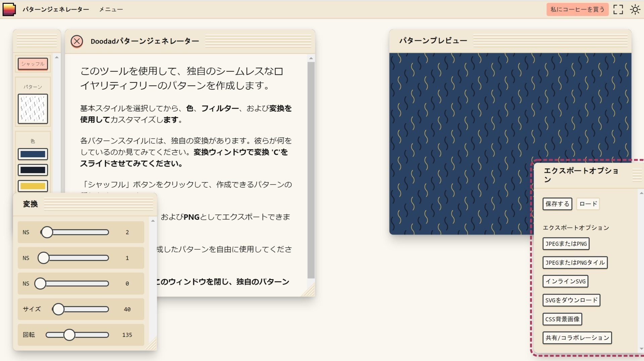Adjust the 回転 rotation slider

click(x=69, y=334)
